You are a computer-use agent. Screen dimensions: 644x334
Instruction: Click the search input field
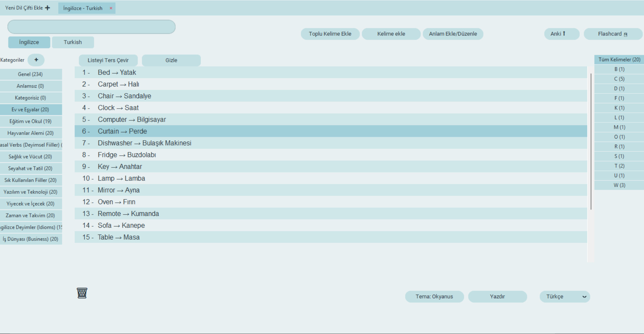(91, 27)
